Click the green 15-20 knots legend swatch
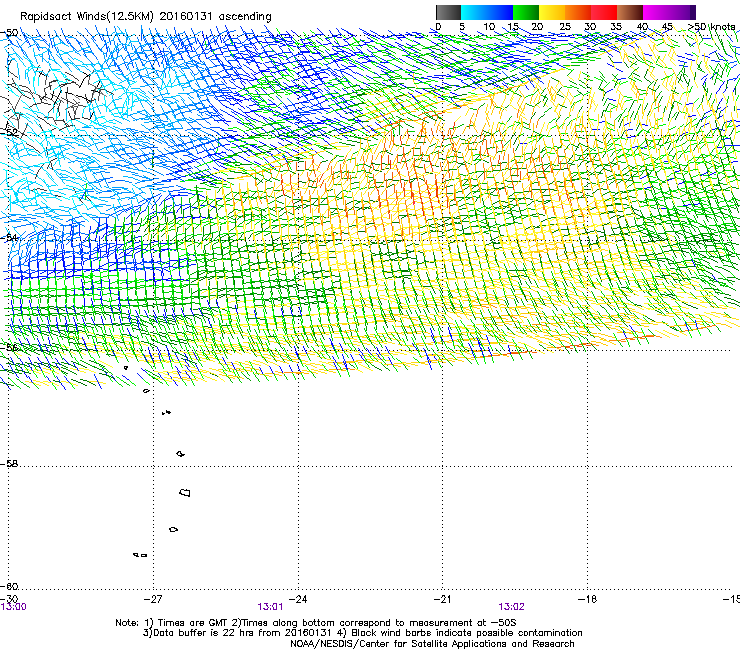 tap(526, 12)
